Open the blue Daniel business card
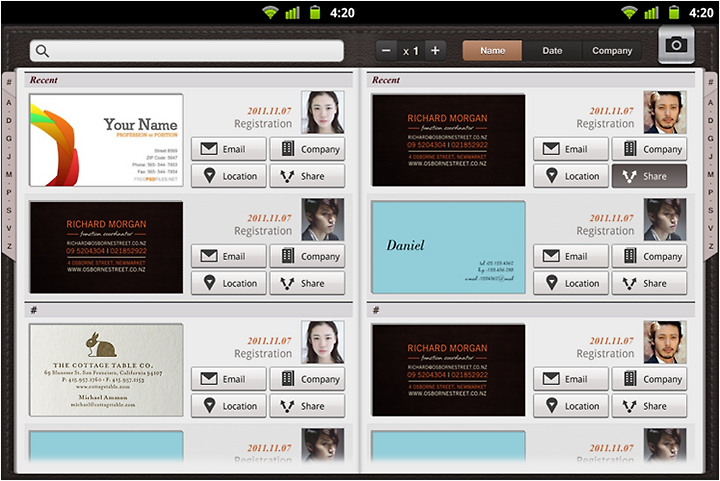The image size is (720, 481). [448, 247]
